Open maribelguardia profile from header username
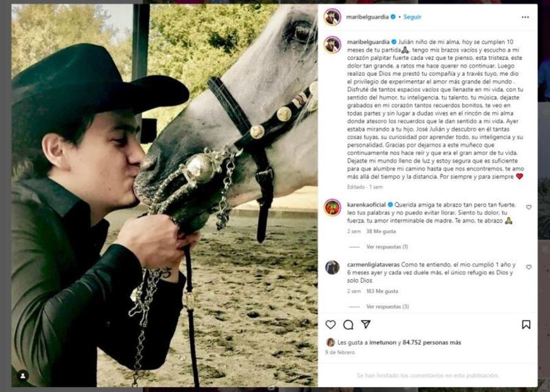550x392 pixels. point(366,17)
